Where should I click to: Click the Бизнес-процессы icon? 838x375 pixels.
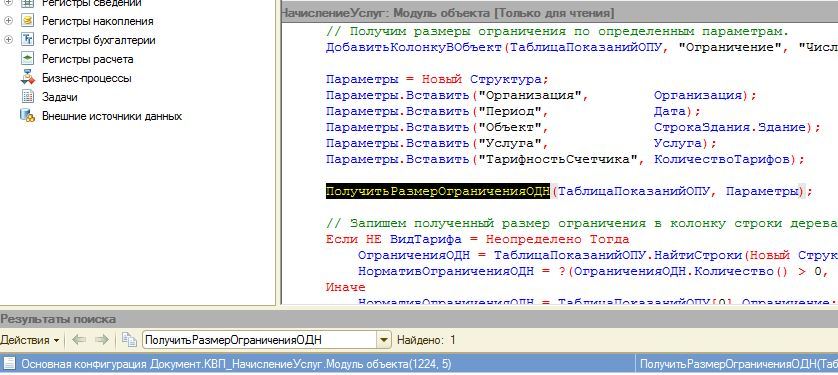[x=27, y=77]
